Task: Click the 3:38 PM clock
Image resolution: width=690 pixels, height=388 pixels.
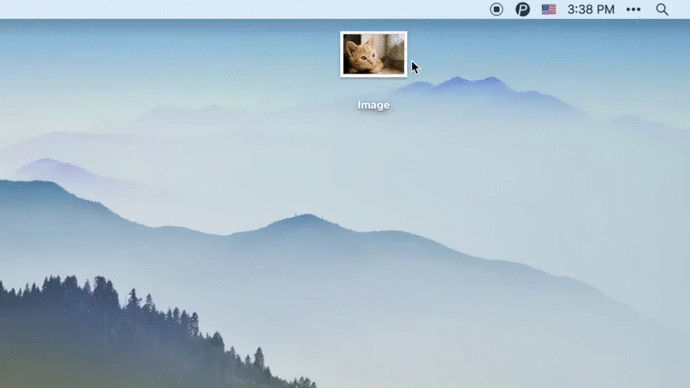Action: [x=591, y=9]
